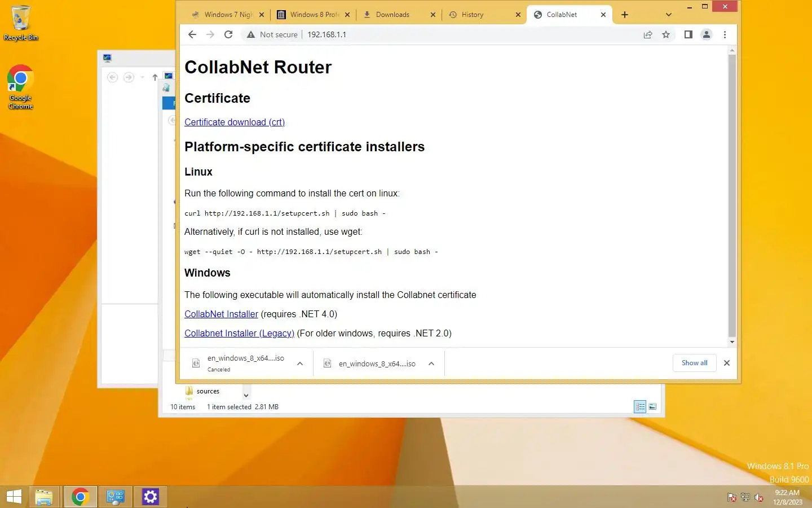Go forward using Chrome forward arrow
The height and width of the screenshot is (508, 812).
point(210,34)
